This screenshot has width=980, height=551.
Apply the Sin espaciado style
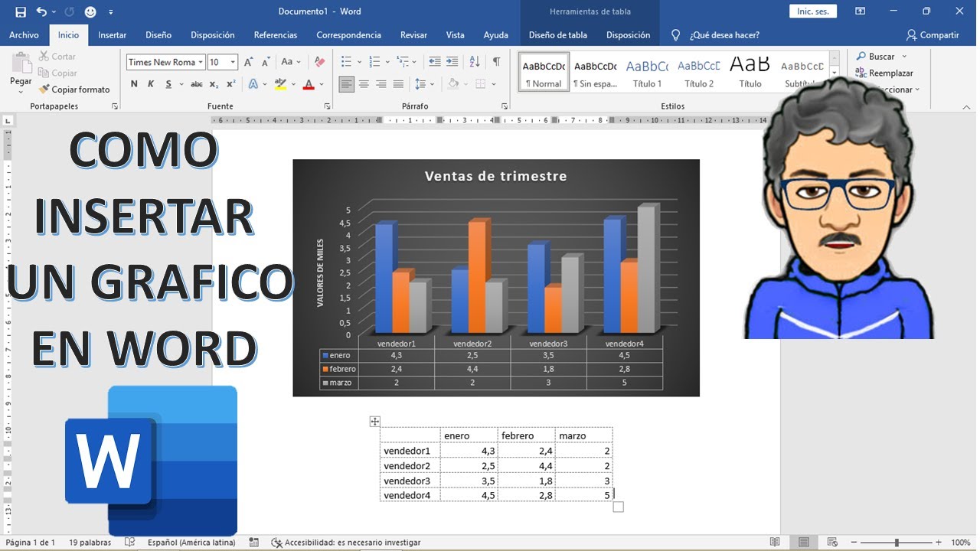tap(596, 73)
